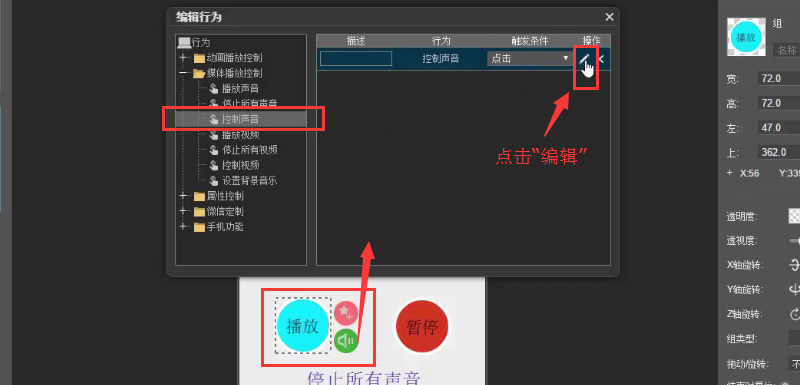Click the green sound behavior icon
The width and height of the screenshot is (800, 385).
coord(346,340)
